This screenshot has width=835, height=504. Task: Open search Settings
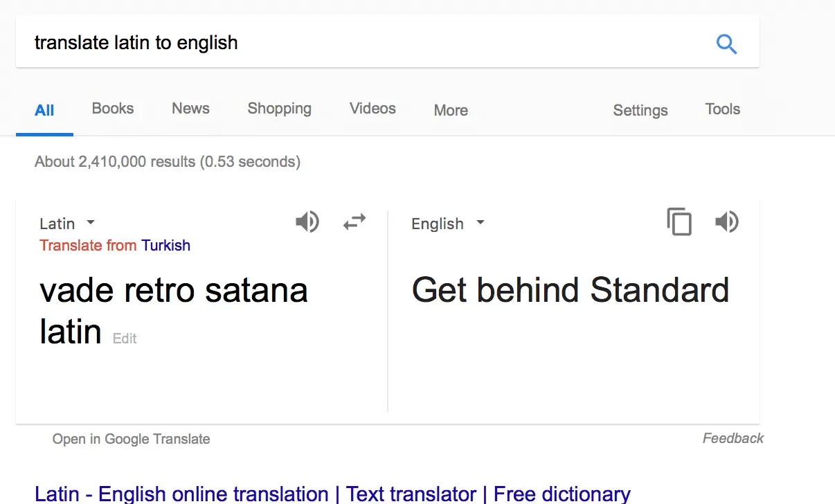(640, 110)
